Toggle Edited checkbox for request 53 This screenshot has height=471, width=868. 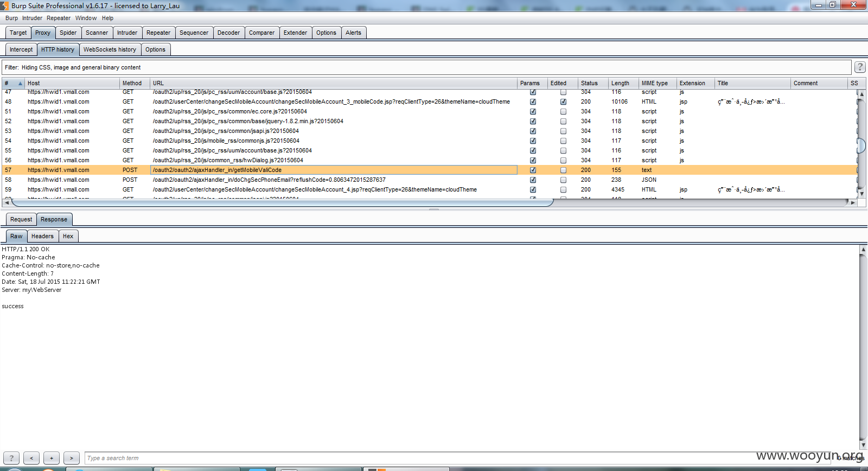(563, 131)
